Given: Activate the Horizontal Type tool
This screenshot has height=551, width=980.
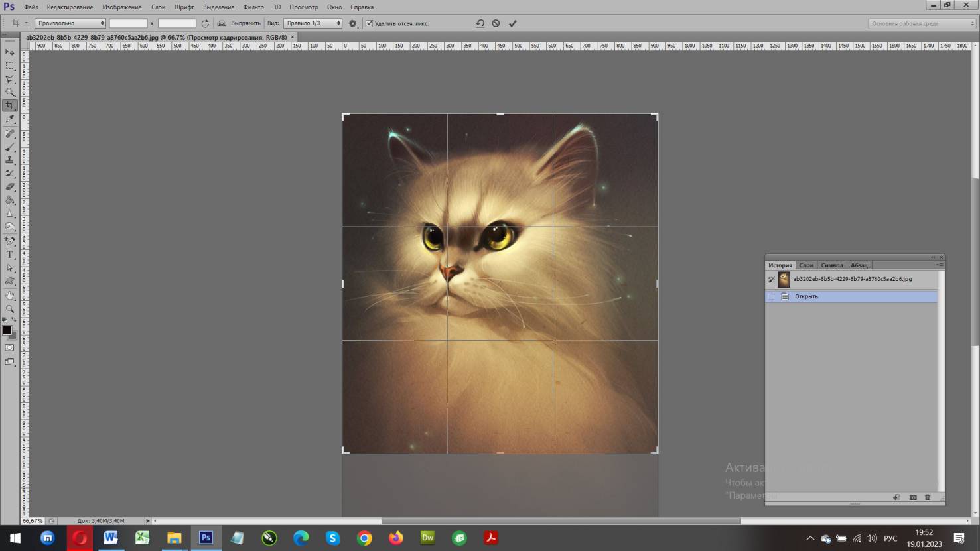Looking at the screenshot, I should click(10, 255).
